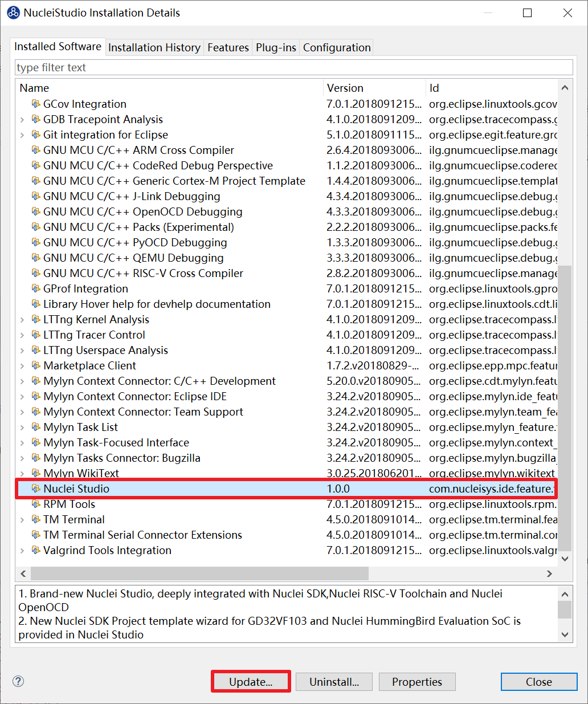Viewport: 588px width, 704px height.
Task: Click the id org.eclipse.epp.mpc.featur
Action: pos(493,365)
